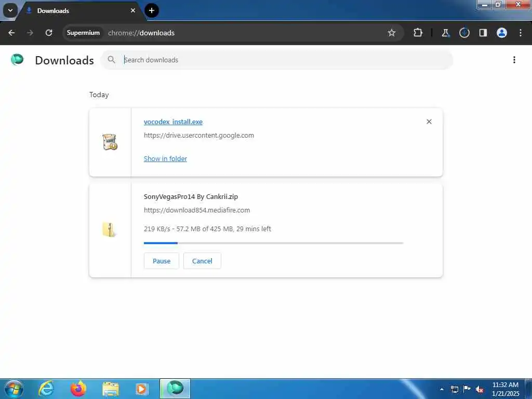532x399 pixels.
Task: Open Windows Explorer from taskbar
Action: click(x=111, y=389)
